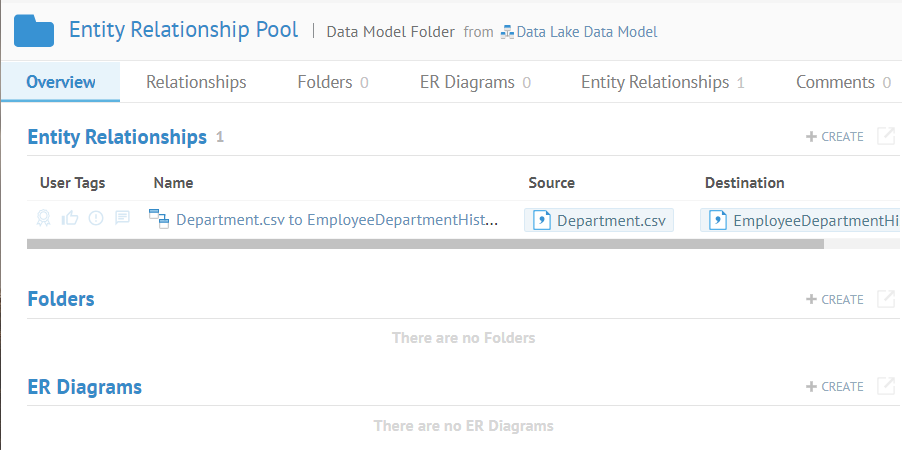902x450 pixels.
Task: Create a new folder
Action: click(835, 299)
